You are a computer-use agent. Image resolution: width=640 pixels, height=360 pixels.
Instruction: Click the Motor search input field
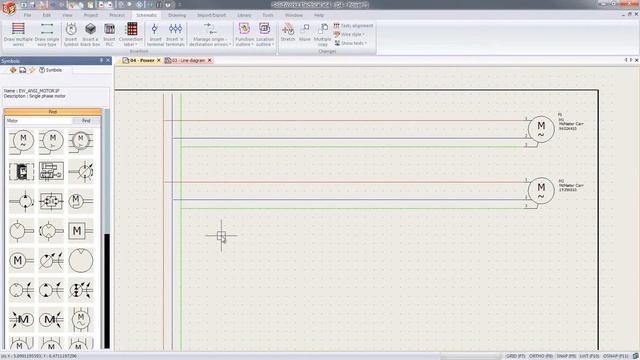[x=39, y=121]
